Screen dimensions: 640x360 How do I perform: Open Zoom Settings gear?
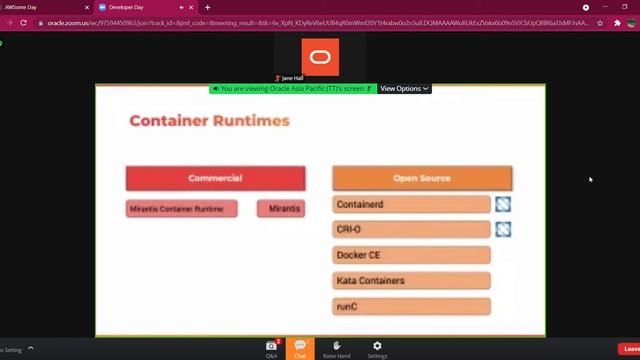click(377, 349)
